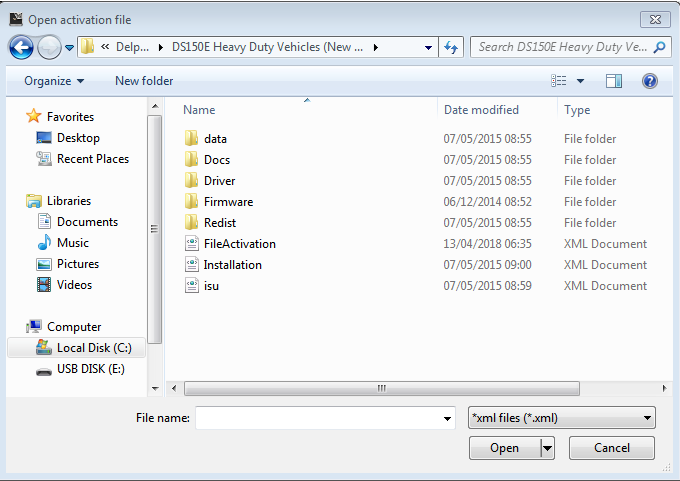This screenshot has width=680, height=481.
Task: Click the greyed Forward navigation arrow
Action: click(x=49, y=47)
